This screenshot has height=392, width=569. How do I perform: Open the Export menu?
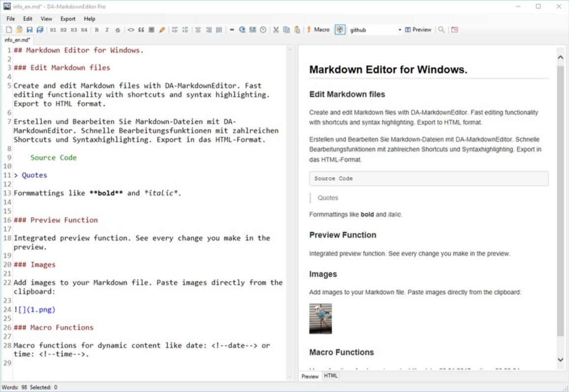(68, 19)
